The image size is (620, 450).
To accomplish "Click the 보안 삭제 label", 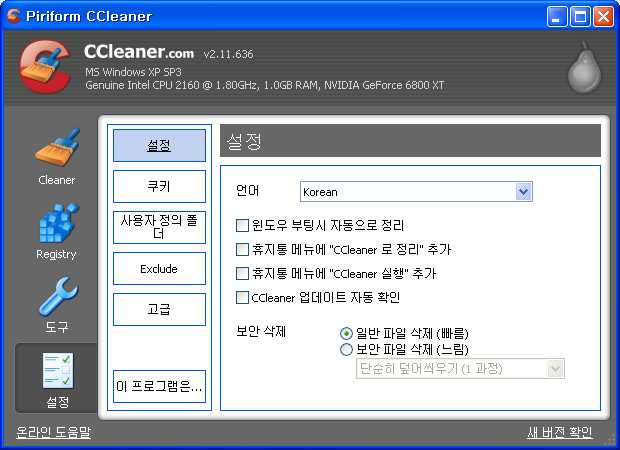I will (x=261, y=331).
